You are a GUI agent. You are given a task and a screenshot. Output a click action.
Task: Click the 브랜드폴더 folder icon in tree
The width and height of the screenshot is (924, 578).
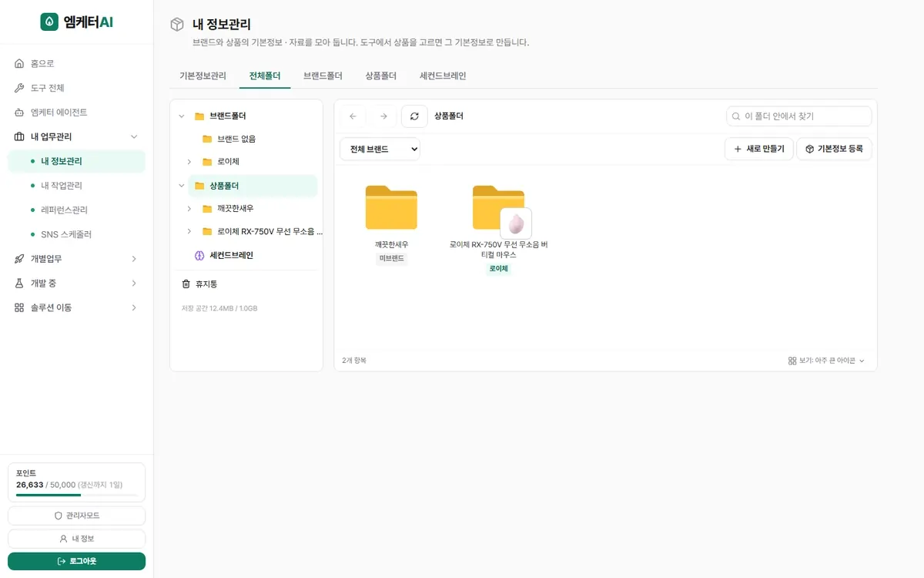[x=199, y=116]
